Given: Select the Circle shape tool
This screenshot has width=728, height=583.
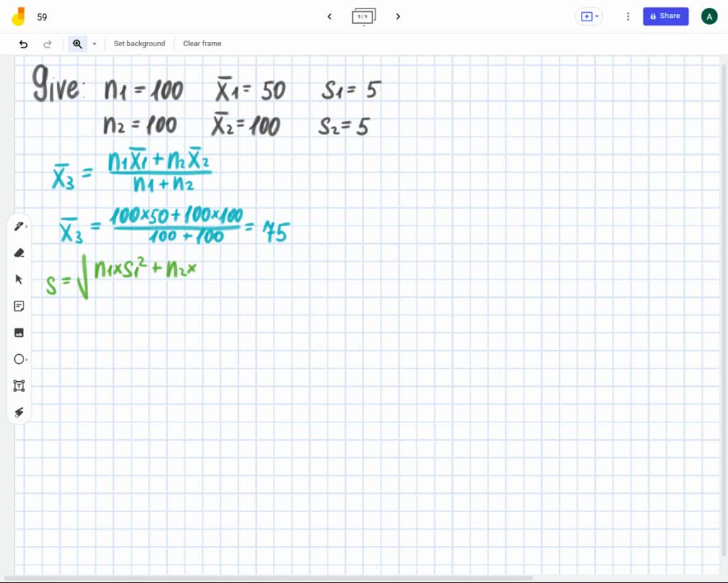Looking at the screenshot, I should point(19,359).
